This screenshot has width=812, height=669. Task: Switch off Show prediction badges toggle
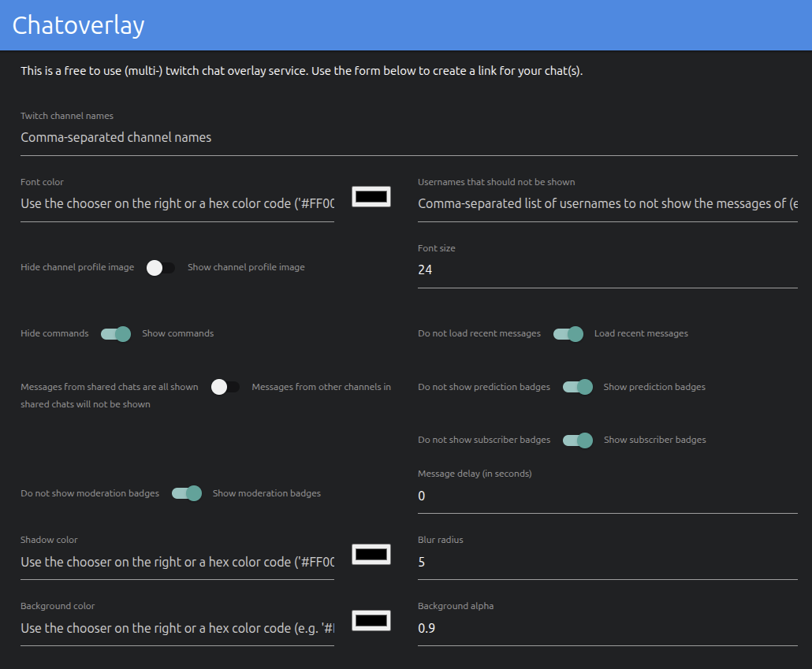577,387
